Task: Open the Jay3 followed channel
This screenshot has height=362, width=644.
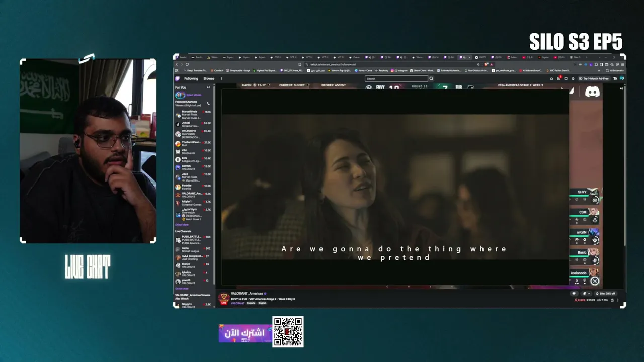Action: pos(193,177)
